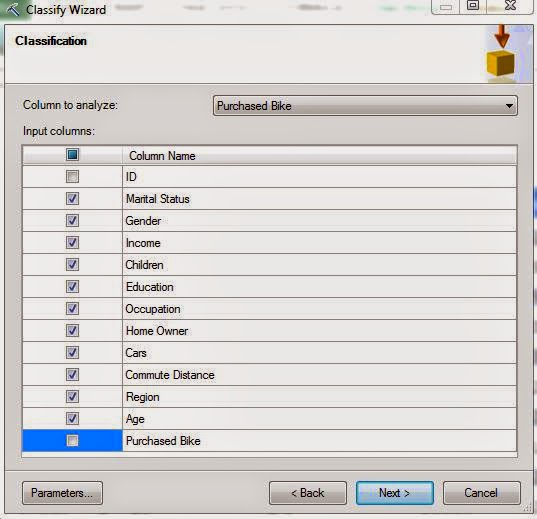Select the Gender row text
This screenshot has width=537, height=519.
143,221
